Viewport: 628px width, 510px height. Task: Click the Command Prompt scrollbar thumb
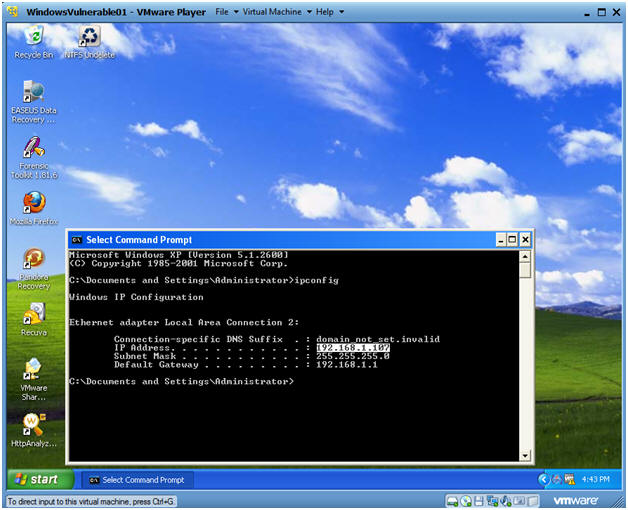coord(525,270)
